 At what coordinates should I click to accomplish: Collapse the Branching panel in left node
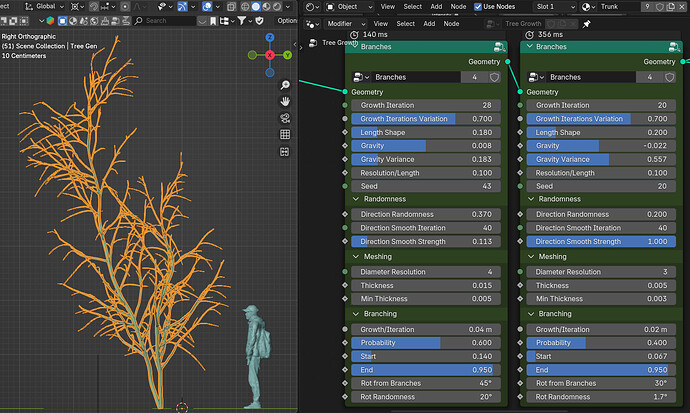[356, 314]
